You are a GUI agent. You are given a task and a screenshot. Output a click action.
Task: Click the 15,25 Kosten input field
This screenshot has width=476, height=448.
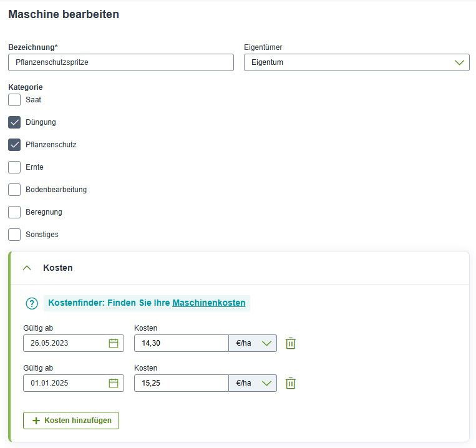tap(182, 383)
